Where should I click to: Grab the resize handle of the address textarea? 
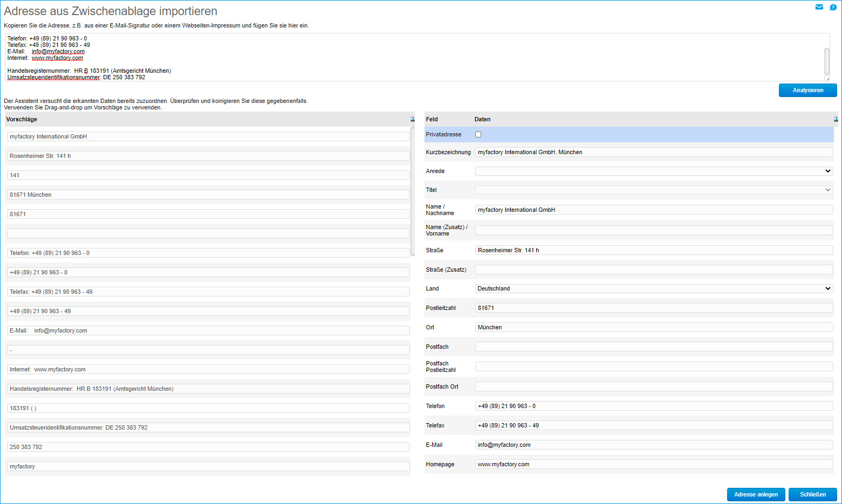pos(827,79)
